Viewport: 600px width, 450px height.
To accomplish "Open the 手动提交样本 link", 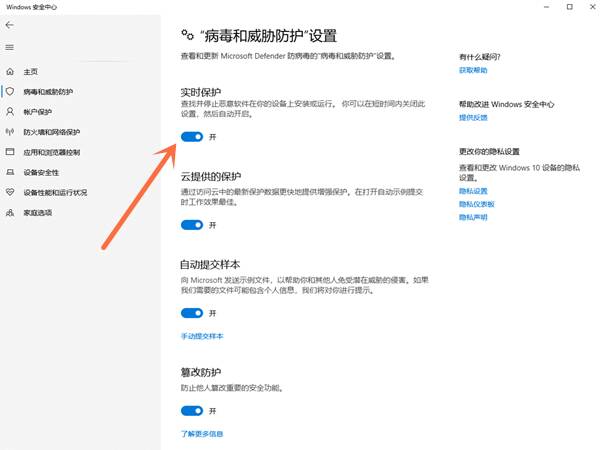I will pyautogui.click(x=202, y=336).
